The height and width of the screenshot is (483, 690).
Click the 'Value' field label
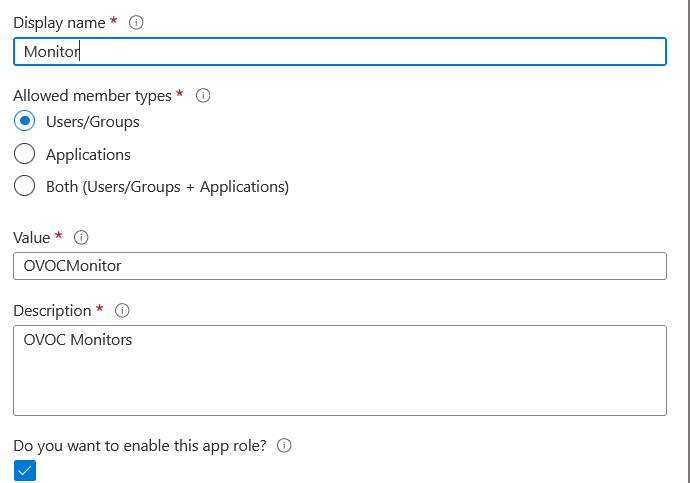click(31, 238)
